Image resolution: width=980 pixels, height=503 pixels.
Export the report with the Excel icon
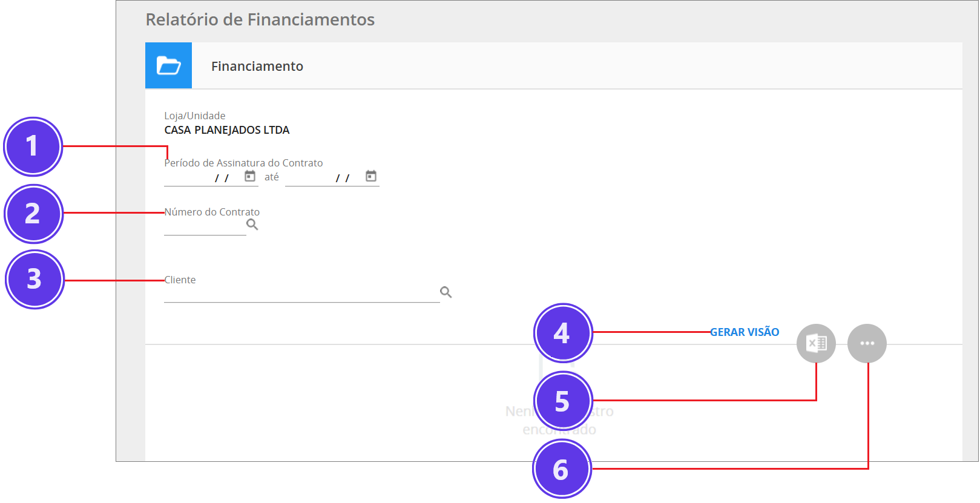pyautogui.click(x=816, y=343)
